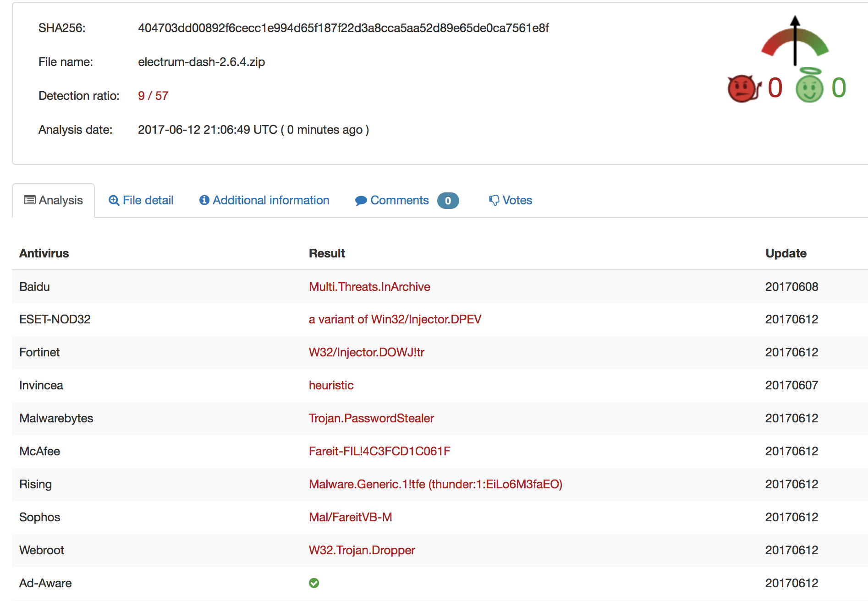The height and width of the screenshot is (601, 868).
Task: Click the Comments count badge showing 0
Action: click(x=448, y=201)
